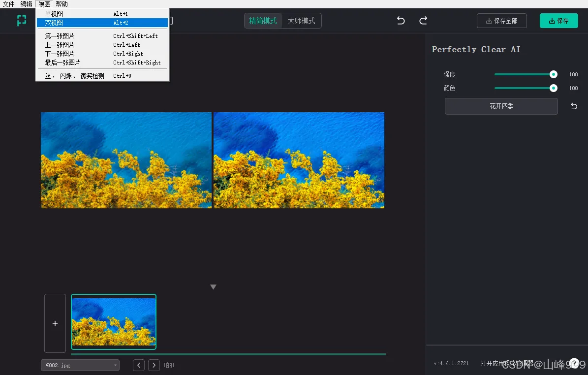Click the green Perfectly Clear logo icon
Screen dimensions: 588x375
22,21
